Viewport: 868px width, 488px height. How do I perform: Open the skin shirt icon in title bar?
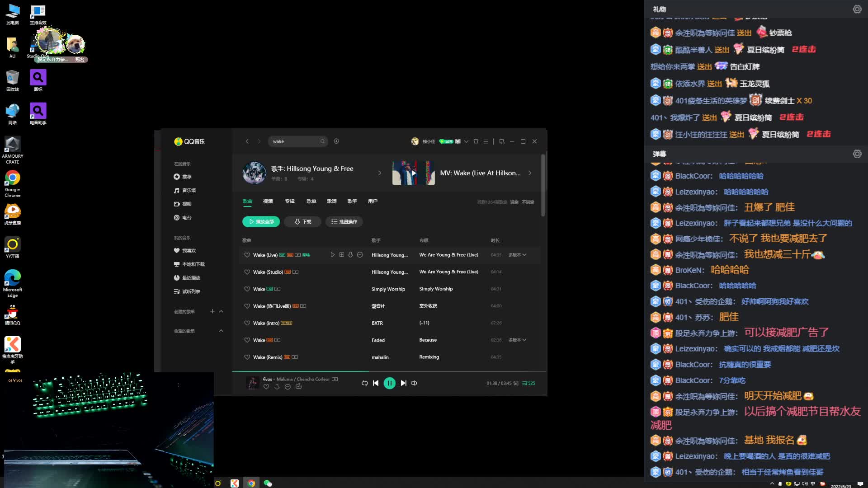pyautogui.click(x=476, y=141)
